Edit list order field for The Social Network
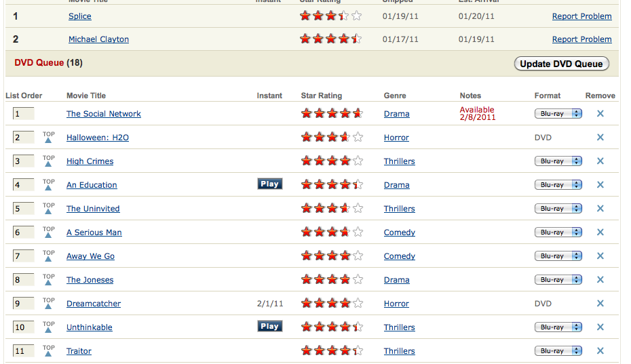The height and width of the screenshot is (364, 631). (x=23, y=114)
